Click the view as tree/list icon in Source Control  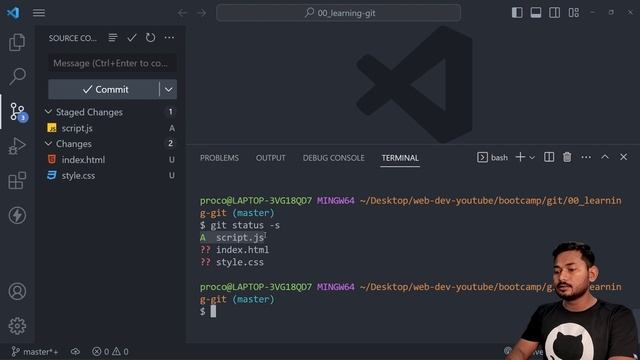[x=113, y=38]
